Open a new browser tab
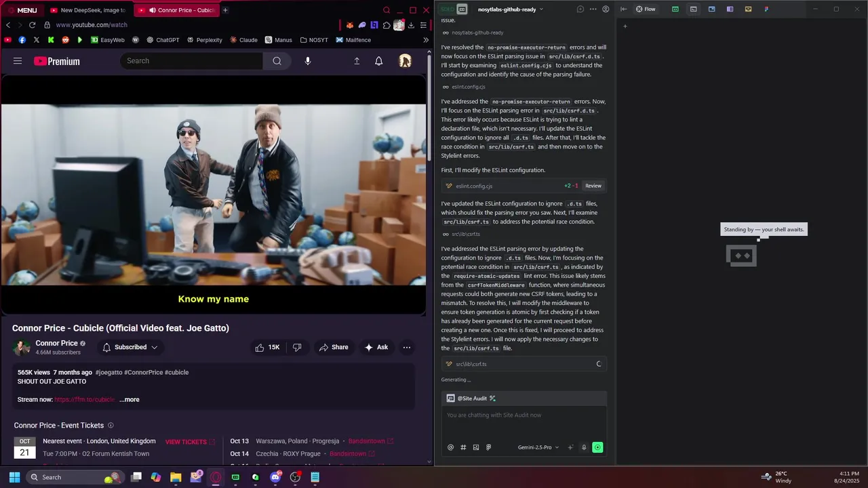This screenshot has width=868, height=488. tap(225, 10)
